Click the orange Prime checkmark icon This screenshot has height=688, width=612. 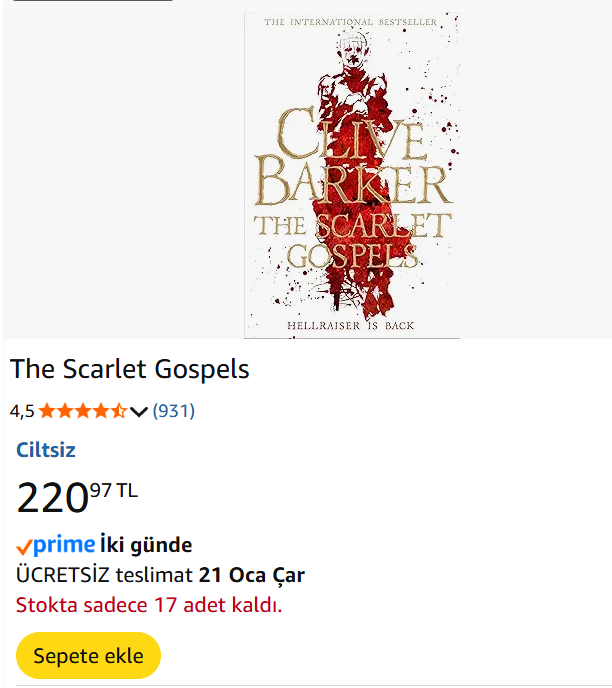[x=24, y=547]
